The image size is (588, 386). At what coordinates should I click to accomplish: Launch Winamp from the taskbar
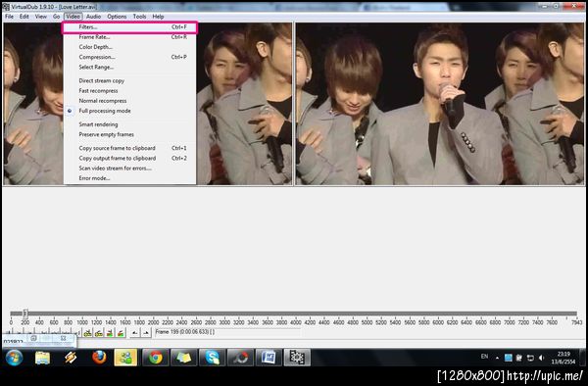(71, 358)
